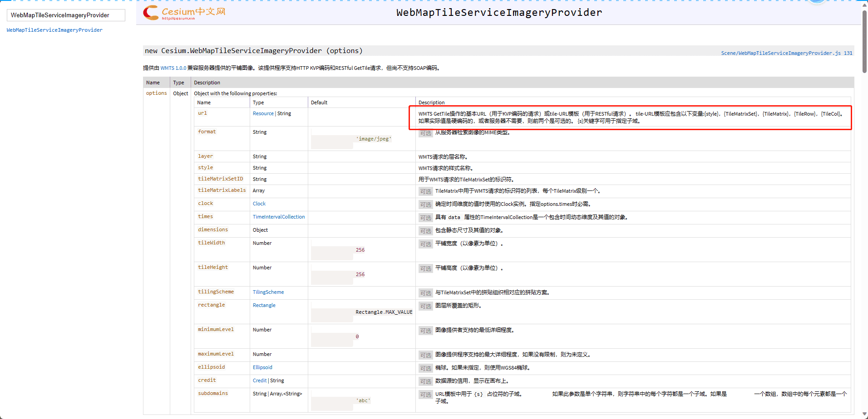Select the 'tileHeight' parameter name

213,267
